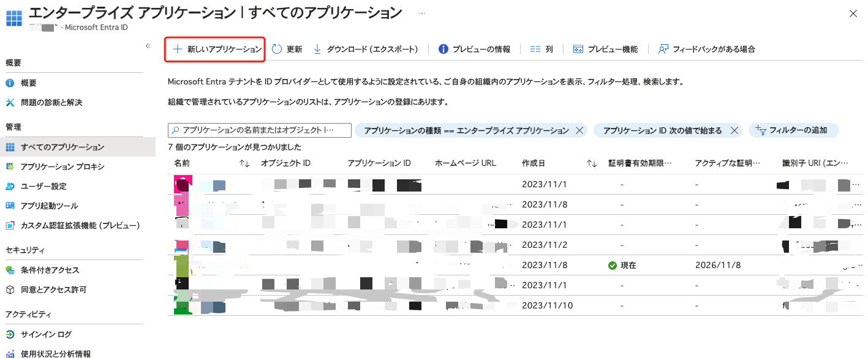The image size is (868, 358).
Task: Click the 2026/11/8 certificate expiry cell
Action: point(719,266)
